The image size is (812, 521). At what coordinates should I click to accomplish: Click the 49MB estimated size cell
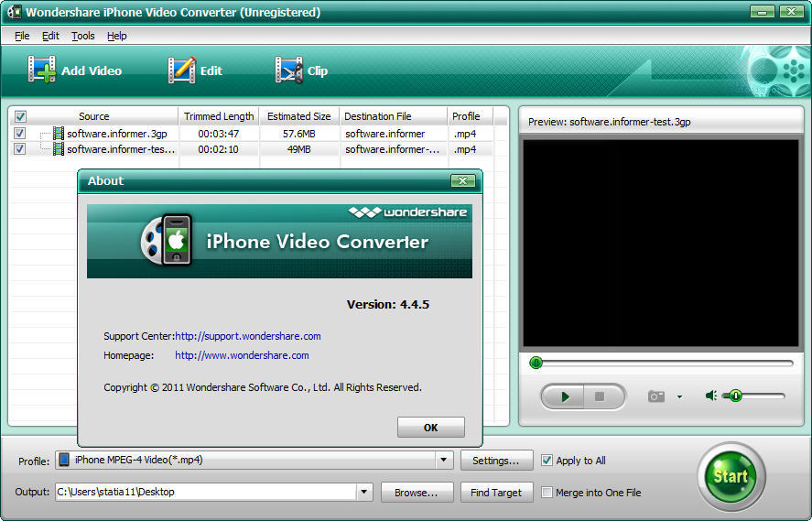click(x=299, y=149)
